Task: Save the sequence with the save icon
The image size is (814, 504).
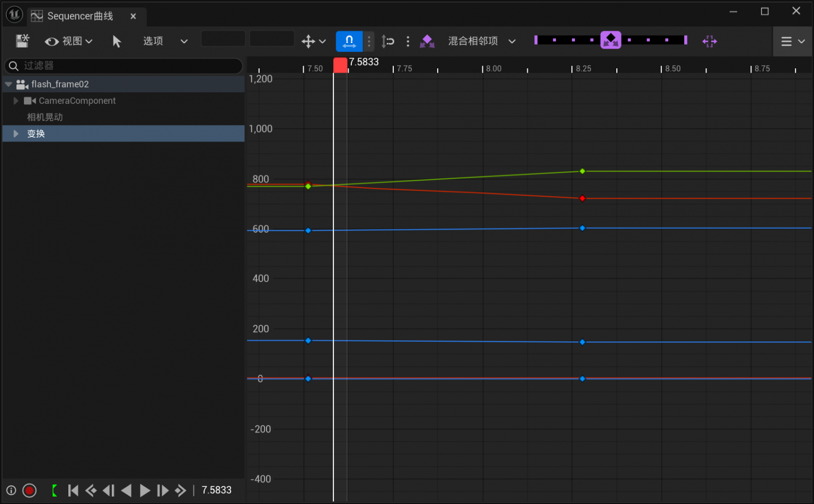Action: click(22, 41)
